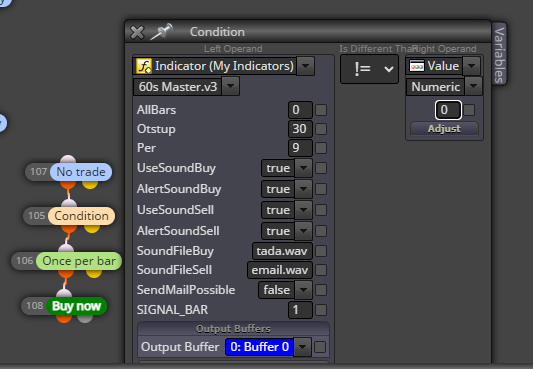Click the Value type icon in right operand

[x=417, y=66]
